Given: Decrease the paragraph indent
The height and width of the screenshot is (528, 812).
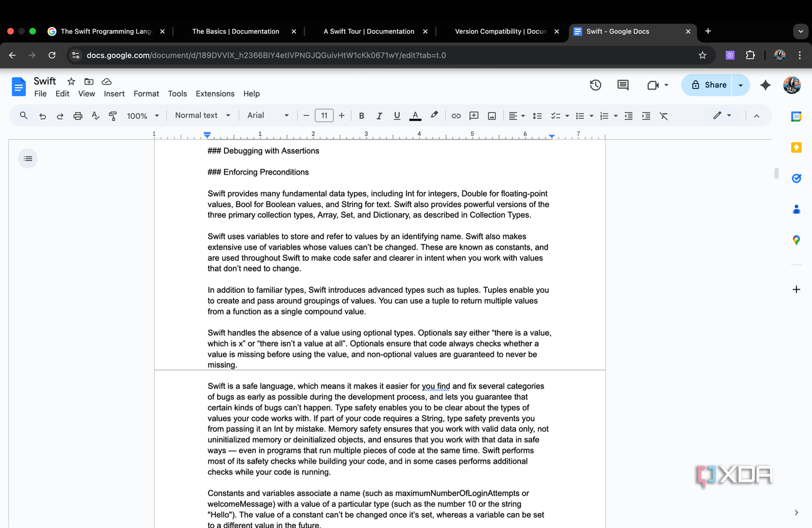Looking at the screenshot, I should tap(629, 116).
